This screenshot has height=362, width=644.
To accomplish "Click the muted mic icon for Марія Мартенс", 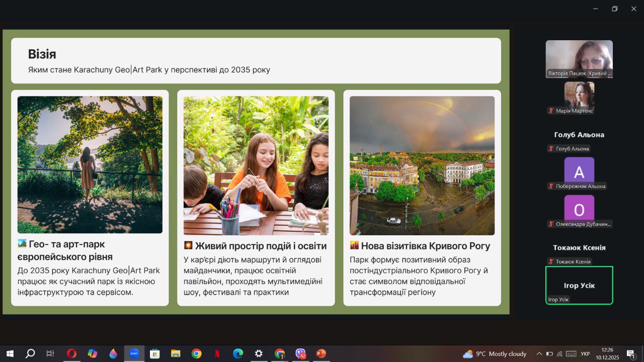I will (x=551, y=111).
